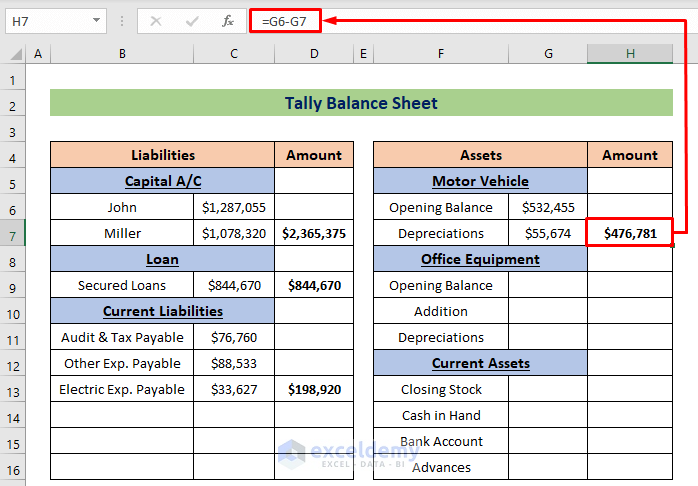
Task: Select cell H7 with $476,781
Action: (x=630, y=233)
